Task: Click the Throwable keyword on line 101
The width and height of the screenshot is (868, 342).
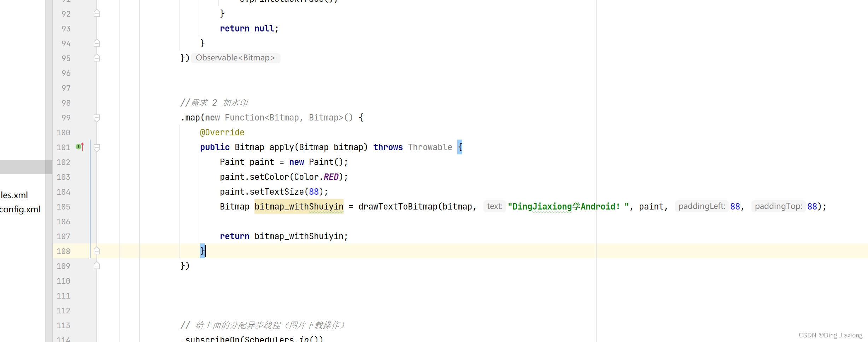Action: click(430, 147)
